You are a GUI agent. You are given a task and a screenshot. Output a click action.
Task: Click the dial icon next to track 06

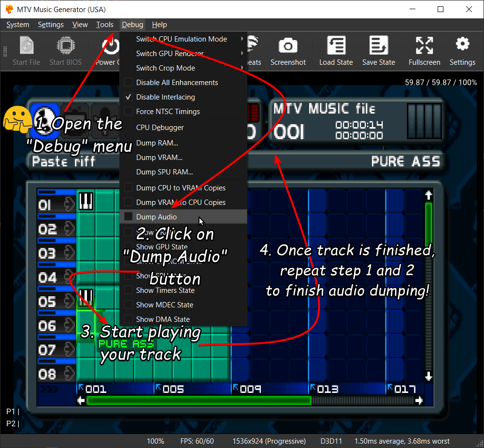(x=69, y=325)
